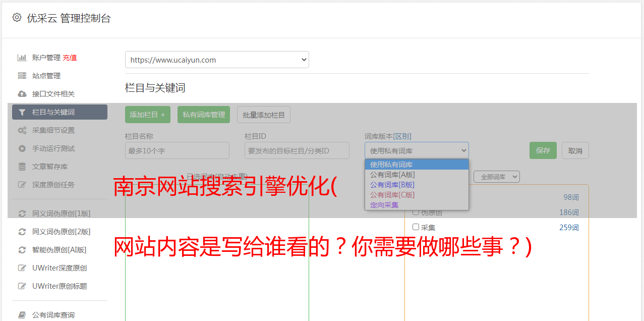Click the 优采云 管理控制台 title
This screenshot has width=644, height=321.
[x=69, y=18]
